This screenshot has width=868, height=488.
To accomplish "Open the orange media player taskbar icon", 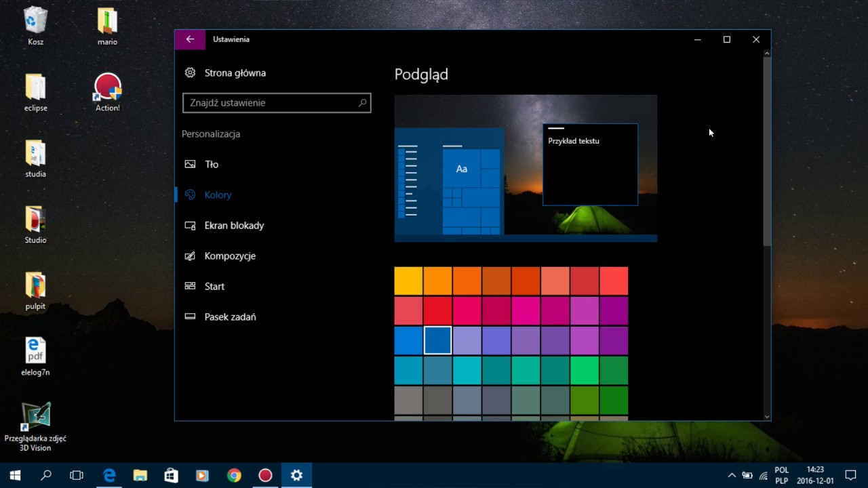I will tap(202, 475).
